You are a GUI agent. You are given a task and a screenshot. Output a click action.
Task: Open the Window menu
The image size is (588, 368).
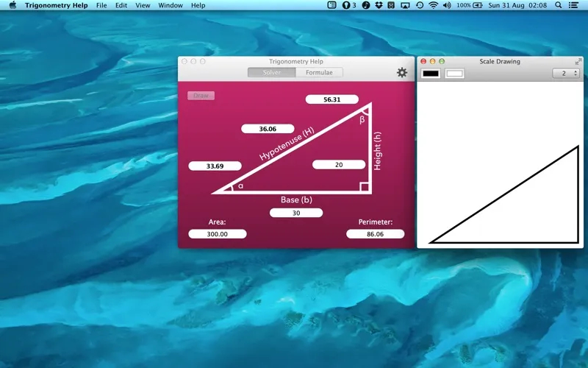(171, 5)
